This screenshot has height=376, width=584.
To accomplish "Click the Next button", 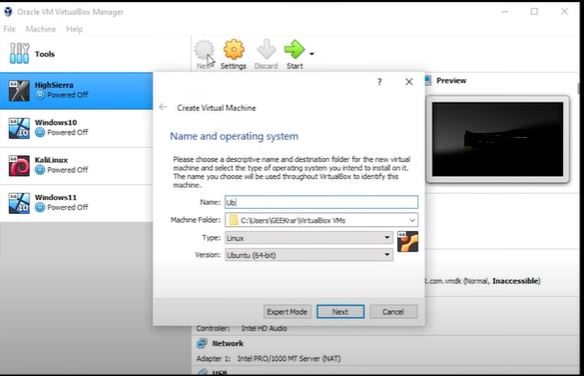I will coord(340,312).
